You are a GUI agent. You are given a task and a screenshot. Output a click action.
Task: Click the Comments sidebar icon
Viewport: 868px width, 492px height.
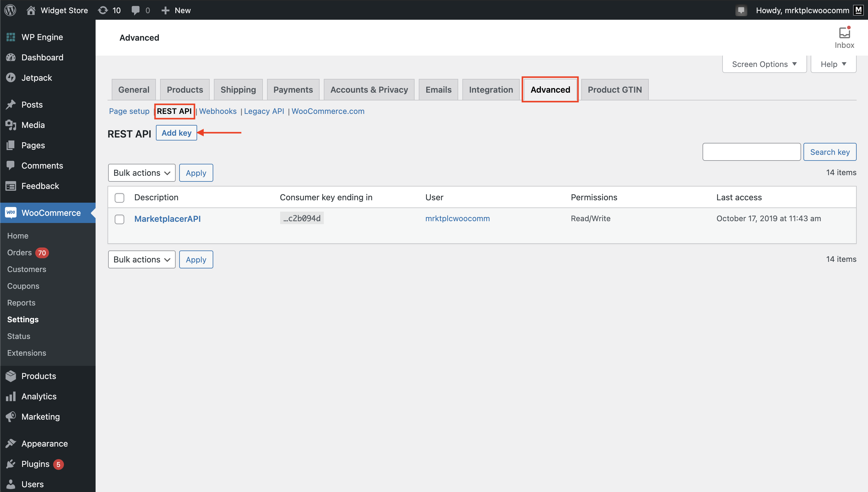(x=11, y=166)
